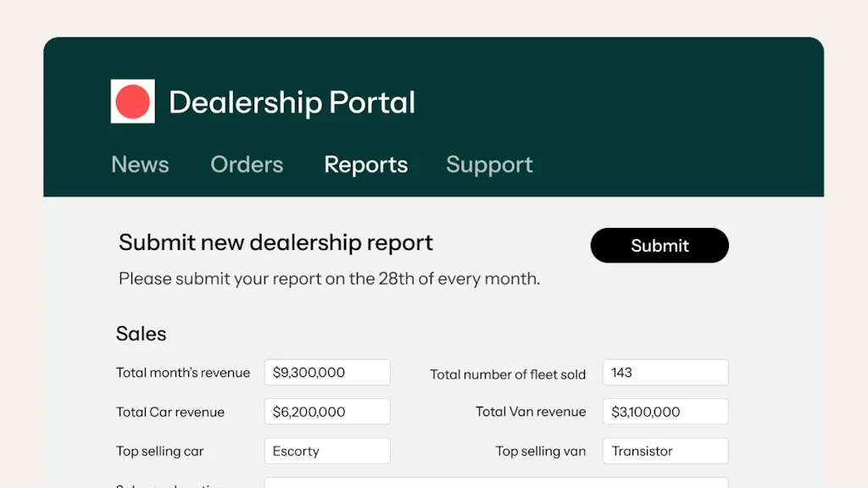The width and height of the screenshot is (868, 488).
Task: Click the Sales section heading
Action: point(142,334)
